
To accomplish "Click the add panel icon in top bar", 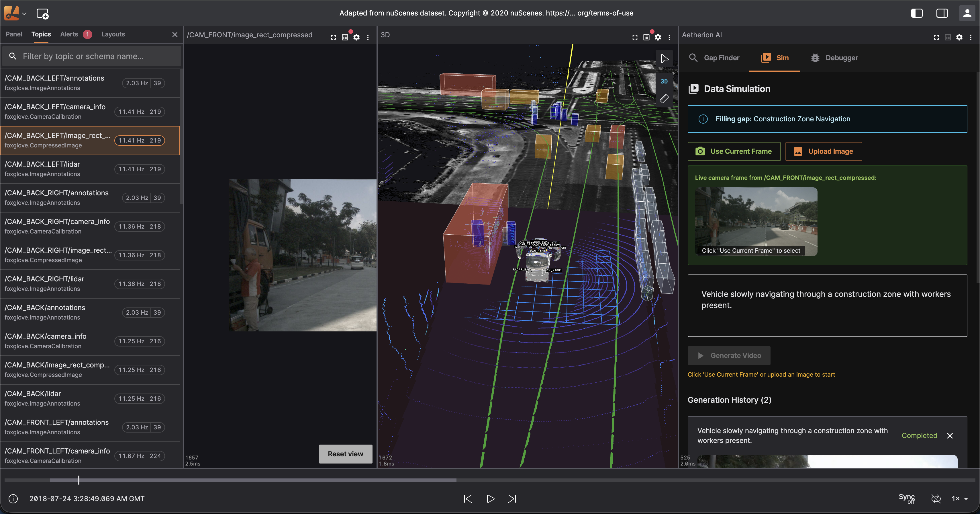I will tap(42, 14).
